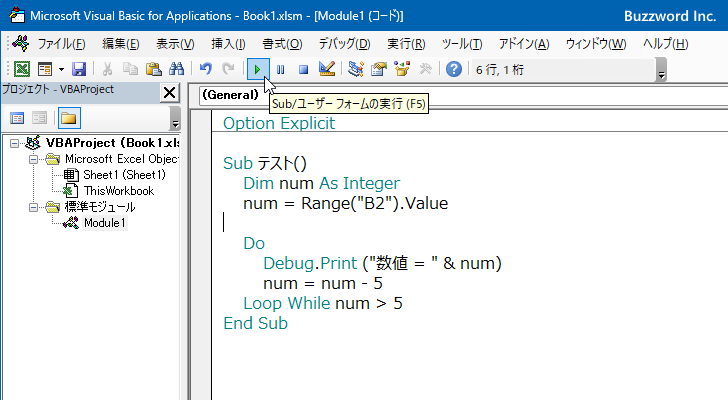Collapse the VBAProject (Book1.xlsm) node
This screenshot has height=400, width=728.
(14, 143)
